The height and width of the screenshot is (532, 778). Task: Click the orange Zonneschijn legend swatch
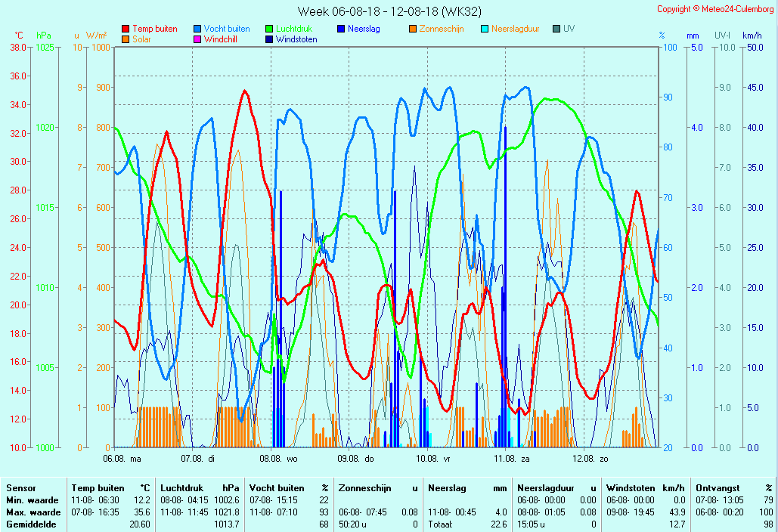click(x=413, y=29)
